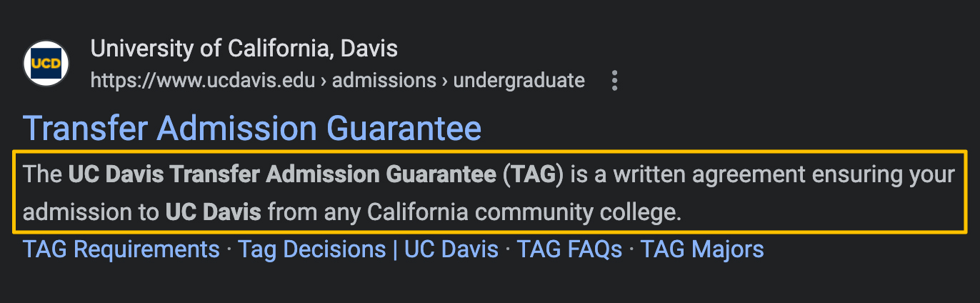Click the bold TAG abbreviation in the snippet
Image resolution: width=980 pixels, height=303 pixels.
pos(533,174)
